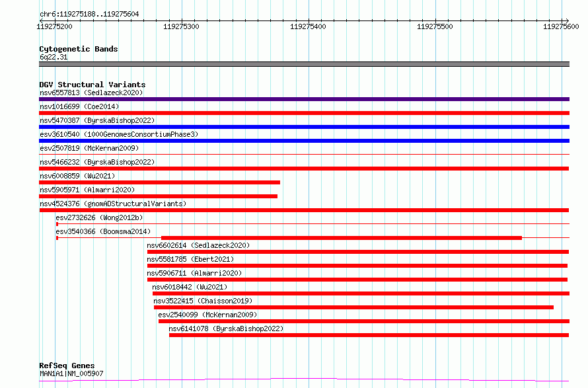Click the red nsv4524376 variant bar
The image size is (588, 388).
(x=304, y=210)
